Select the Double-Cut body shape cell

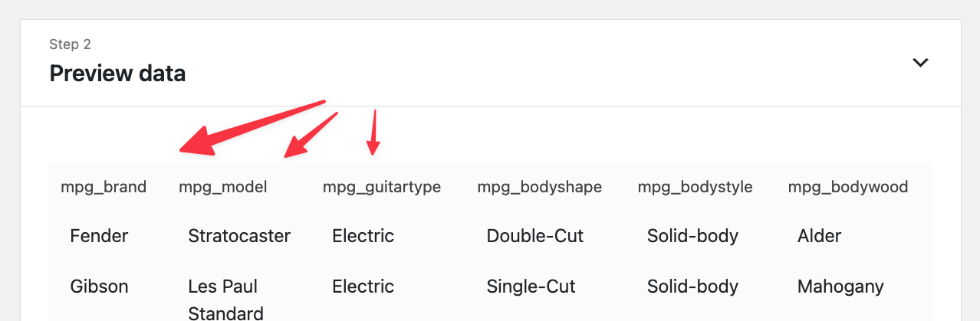535,236
